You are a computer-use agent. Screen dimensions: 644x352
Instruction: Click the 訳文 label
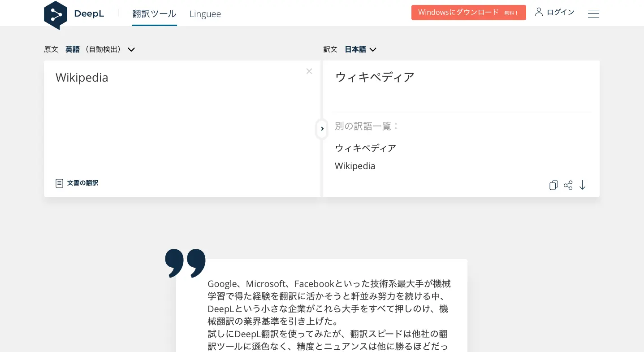pyautogui.click(x=330, y=49)
